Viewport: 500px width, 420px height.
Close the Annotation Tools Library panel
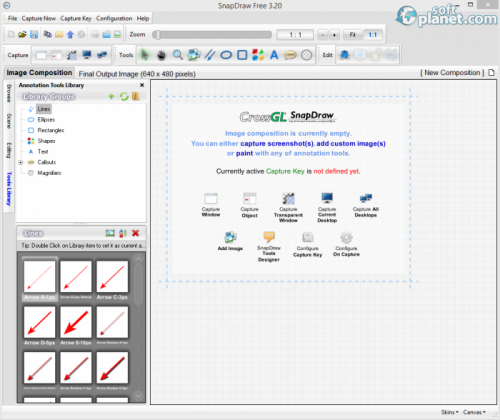tap(142, 85)
